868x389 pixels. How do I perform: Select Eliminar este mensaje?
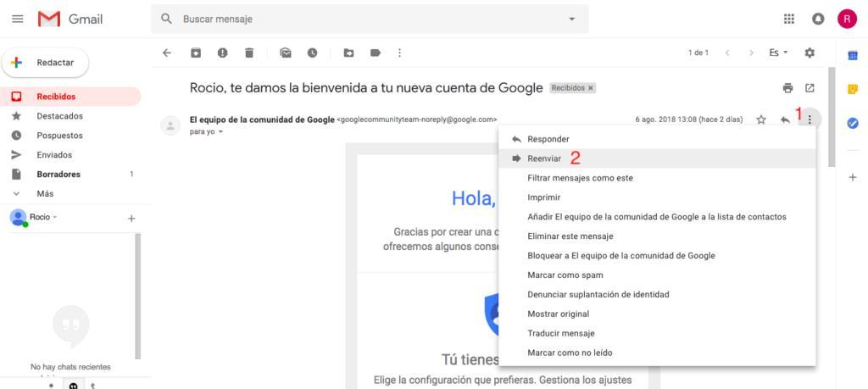click(657, 236)
